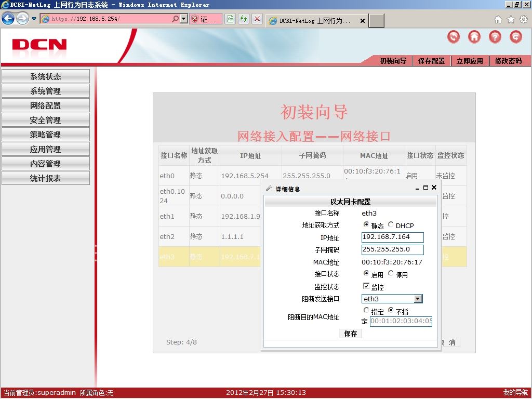Click the DCN logo
Viewport: 532px width, 399px height.
pos(39,45)
